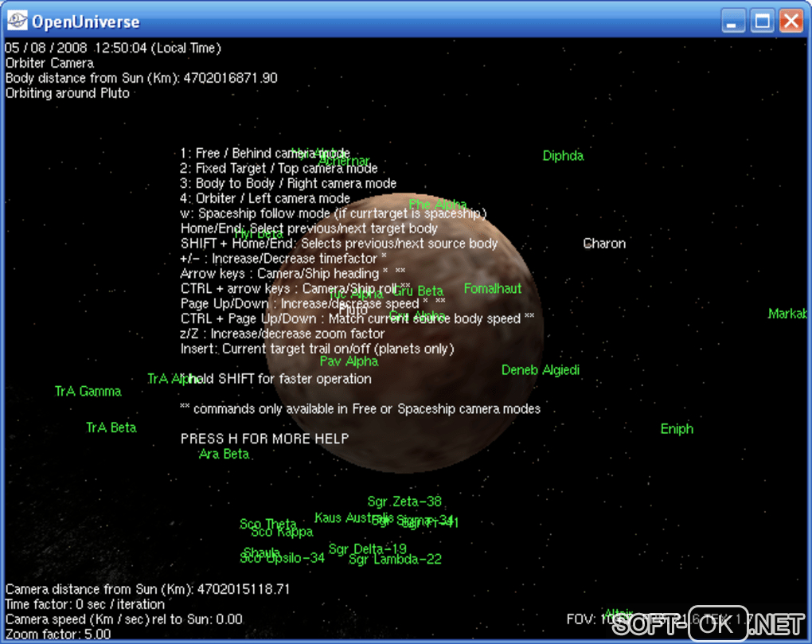Screen dimensions: 812x644
Task: Click the Sco Upsilo-34 star label
Action: click(x=283, y=558)
